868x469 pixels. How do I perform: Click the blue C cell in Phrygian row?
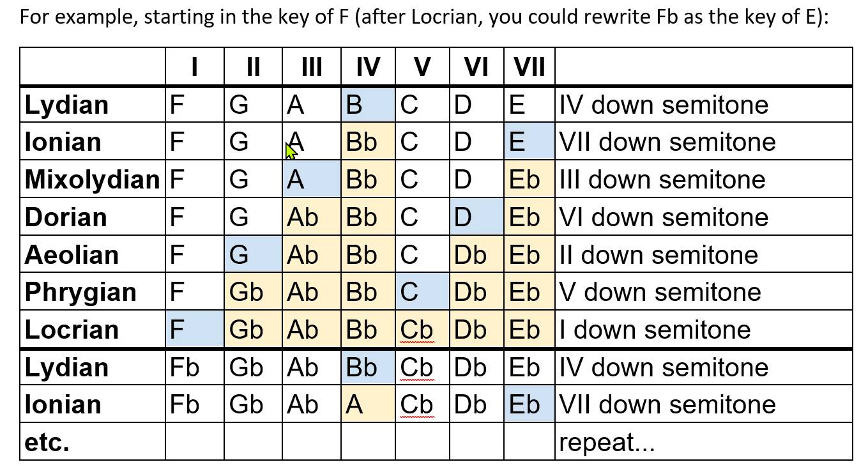click(422, 292)
